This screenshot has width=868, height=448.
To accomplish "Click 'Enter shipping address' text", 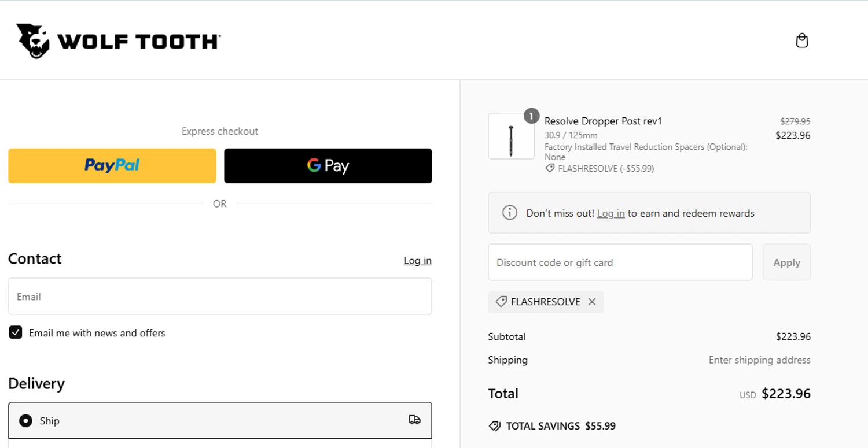I will [x=759, y=360].
